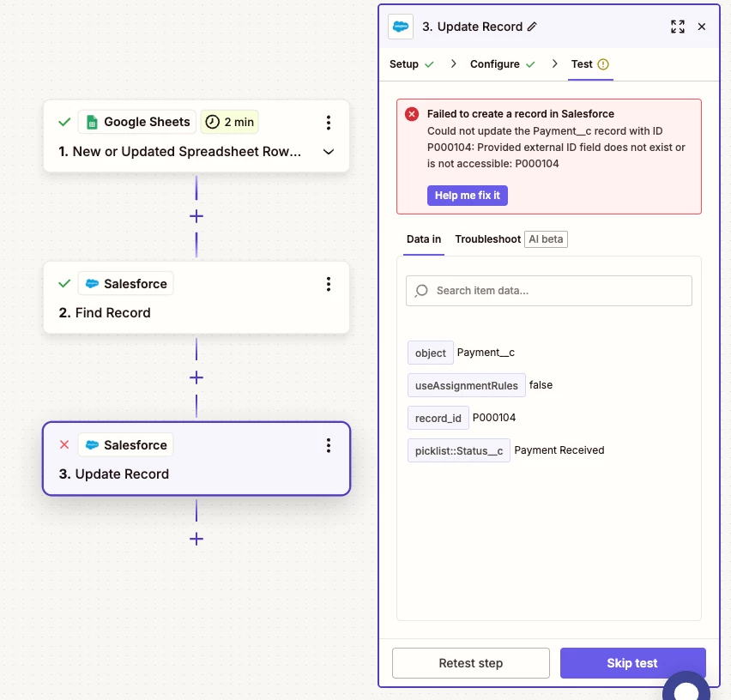Click the Help me fix it button
The image size is (731, 700).
tap(467, 196)
